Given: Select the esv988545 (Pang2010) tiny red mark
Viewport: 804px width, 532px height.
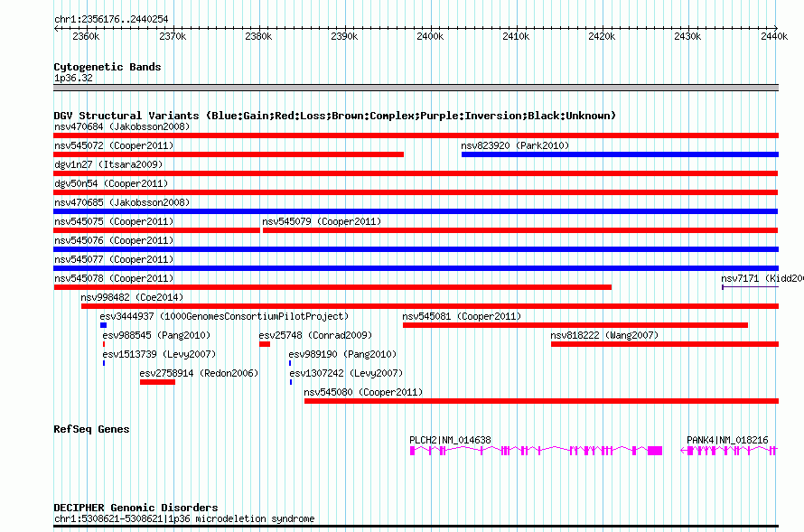Looking at the screenshot, I should coord(104,344).
